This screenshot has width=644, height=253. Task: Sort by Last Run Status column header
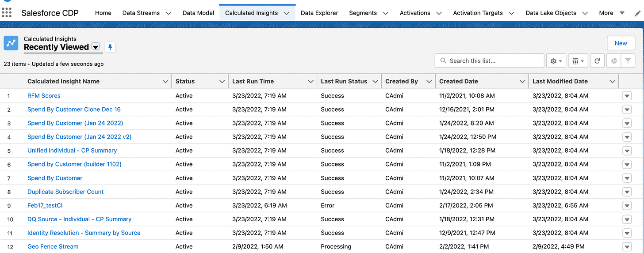(344, 81)
